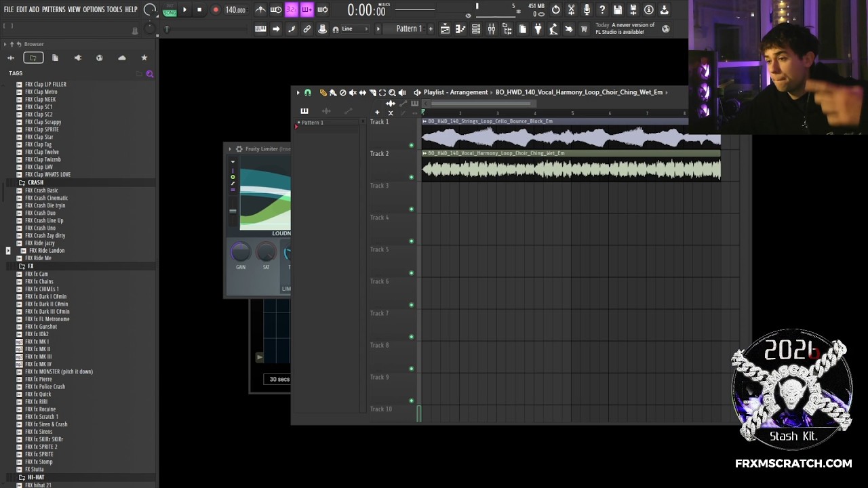This screenshot has height=488, width=868.
Task: Click the Record button in transport
Action: pyautogui.click(x=216, y=9)
